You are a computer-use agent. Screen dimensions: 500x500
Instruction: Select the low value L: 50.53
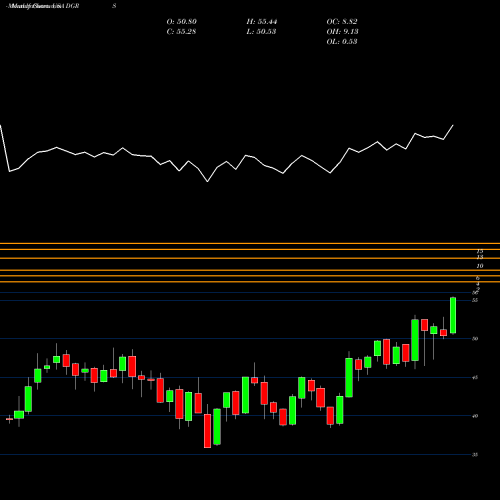coord(261,32)
